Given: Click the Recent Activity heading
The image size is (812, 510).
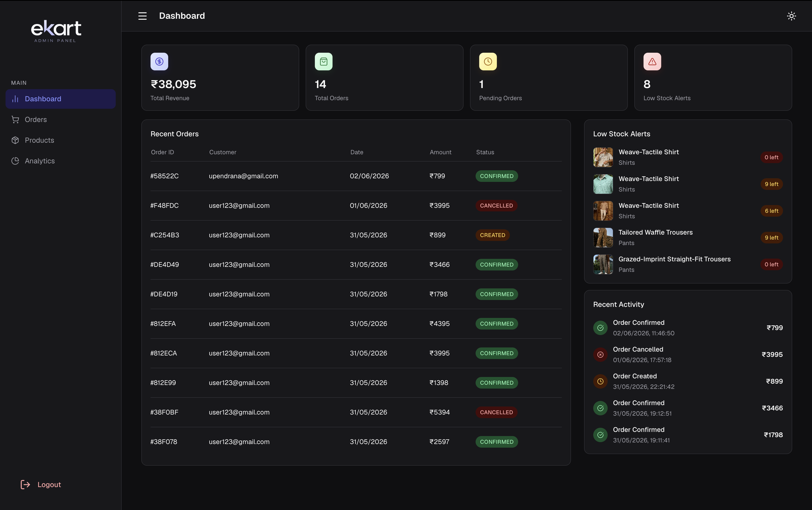Looking at the screenshot, I should (x=618, y=304).
